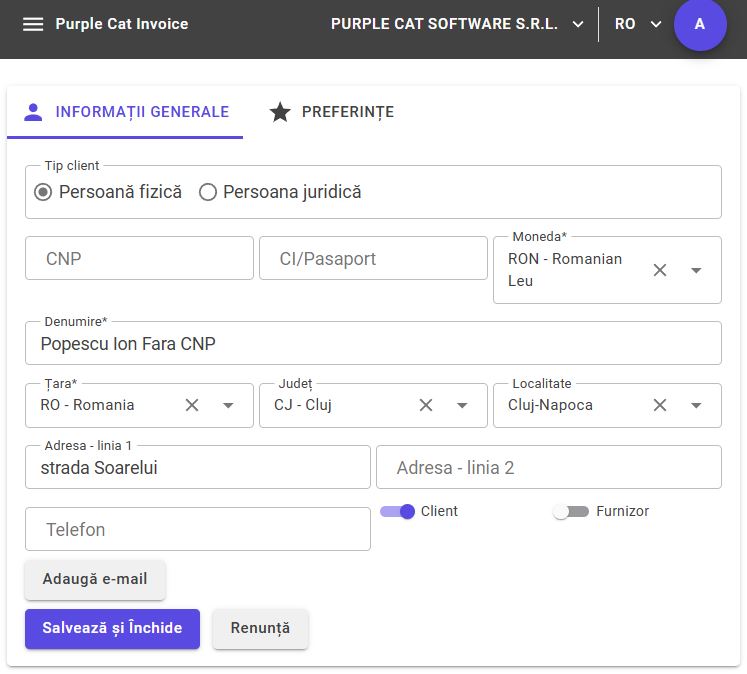The height and width of the screenshot is (674, 747).
Task: Click the Salvează și Închide button
Action: point(112,628)
